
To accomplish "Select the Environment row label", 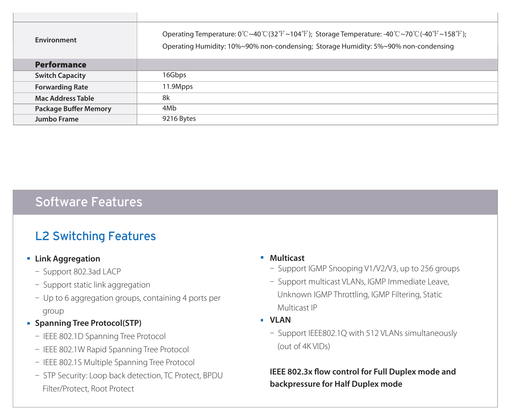I will (56, 40).
